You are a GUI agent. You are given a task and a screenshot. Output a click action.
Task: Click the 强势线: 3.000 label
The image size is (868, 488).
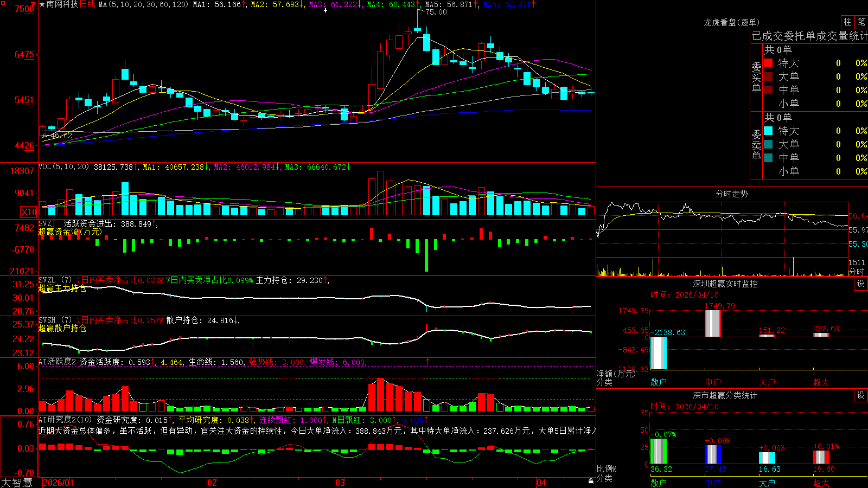[277, 362]
